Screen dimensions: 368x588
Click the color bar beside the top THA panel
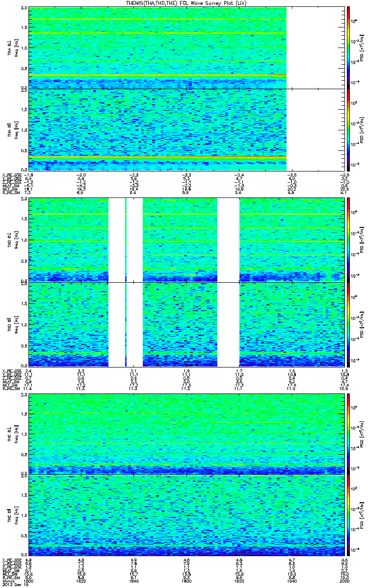[x=348, y=47]
